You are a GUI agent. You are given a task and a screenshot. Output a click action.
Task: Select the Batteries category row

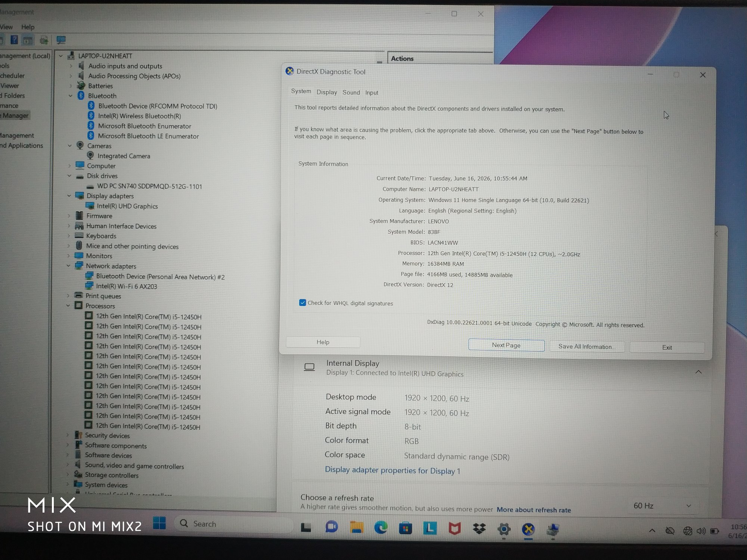pyautogui.click(x=100, y=86)
